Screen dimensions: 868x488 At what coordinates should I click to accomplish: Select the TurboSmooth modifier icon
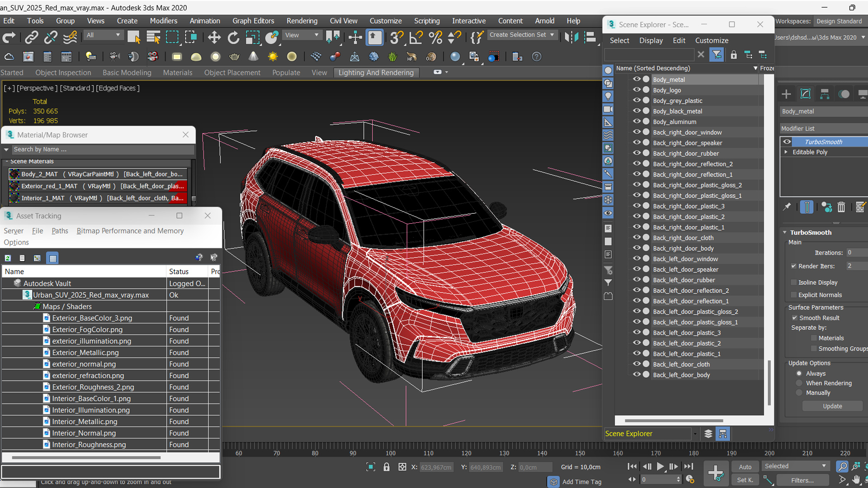click(x=787, y=141)
